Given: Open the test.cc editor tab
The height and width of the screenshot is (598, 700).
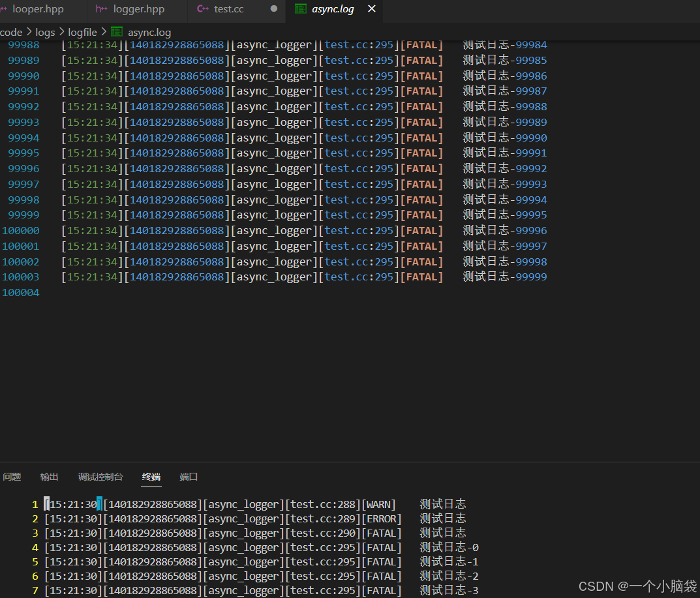Looking at the screenshot, I should tap(228, 9).
